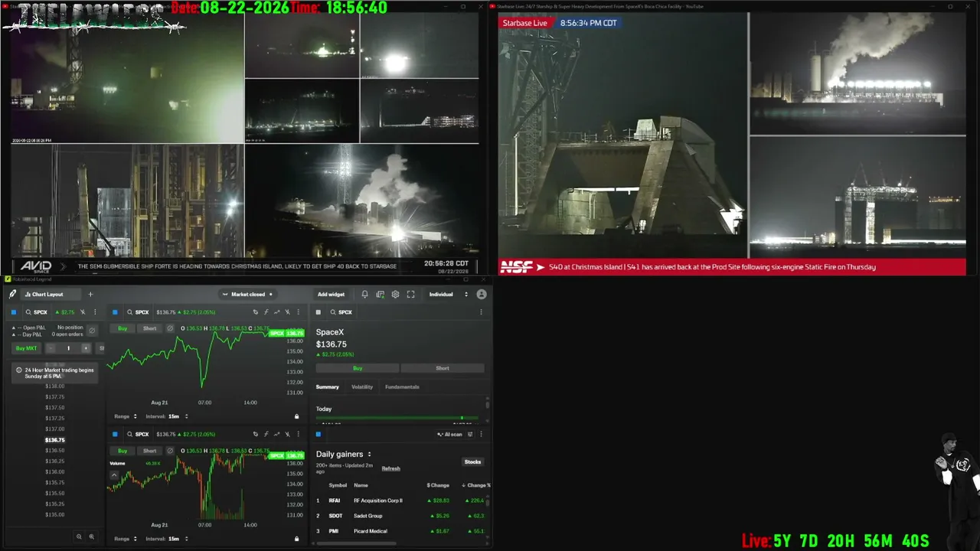
Task: Open the notifications bell
Action: pyautogui.click(x=364, y=294)
